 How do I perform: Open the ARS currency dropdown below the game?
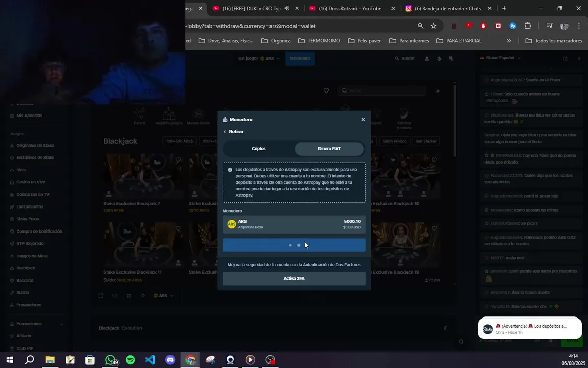pyautogui.click(x=163, y=296)
